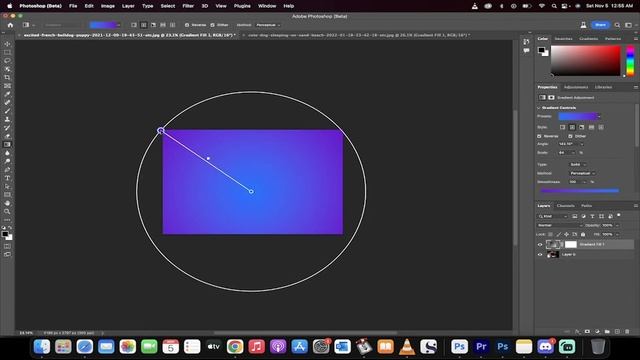The height and width of the screenshot is (360, 640).
Task: Choose Linear gradient style in options bar
Action: (134, 25)
